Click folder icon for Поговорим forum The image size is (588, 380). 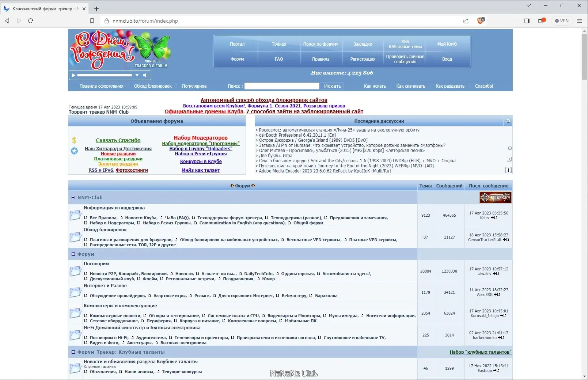(x=76, y=271)
